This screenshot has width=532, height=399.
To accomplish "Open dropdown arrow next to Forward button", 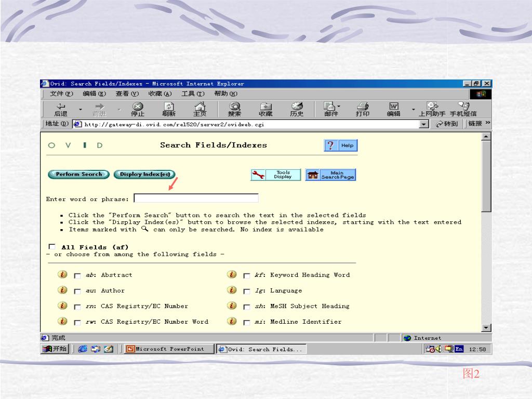I will click(x=119, y=109).
